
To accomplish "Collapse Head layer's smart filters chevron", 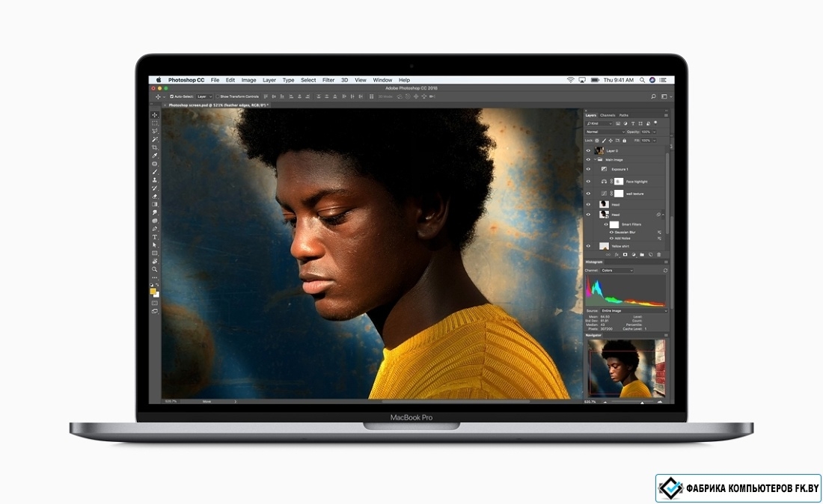I will 663,215.
